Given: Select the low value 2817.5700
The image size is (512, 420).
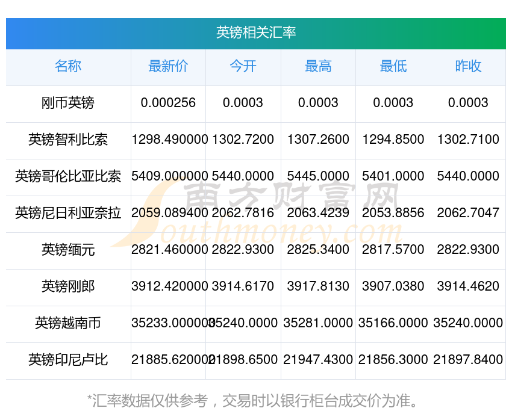Looking at the screenshot, I should click(x=393, y=250).
